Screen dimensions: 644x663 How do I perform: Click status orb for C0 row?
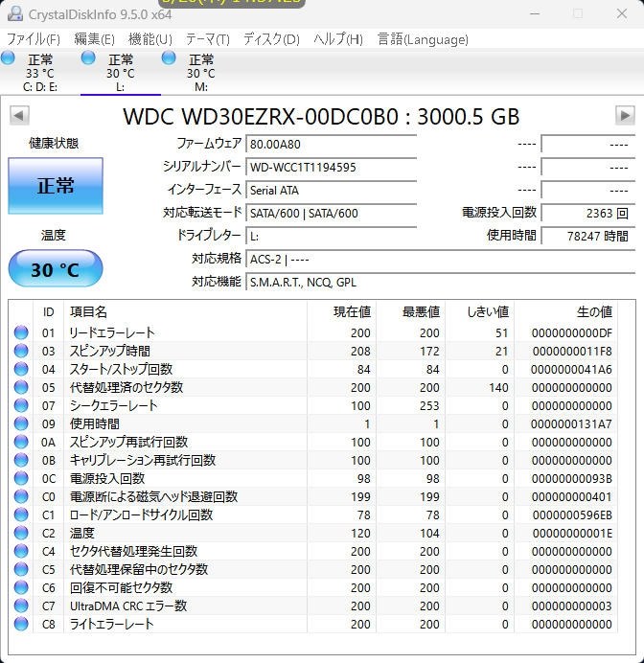[21, 496]
